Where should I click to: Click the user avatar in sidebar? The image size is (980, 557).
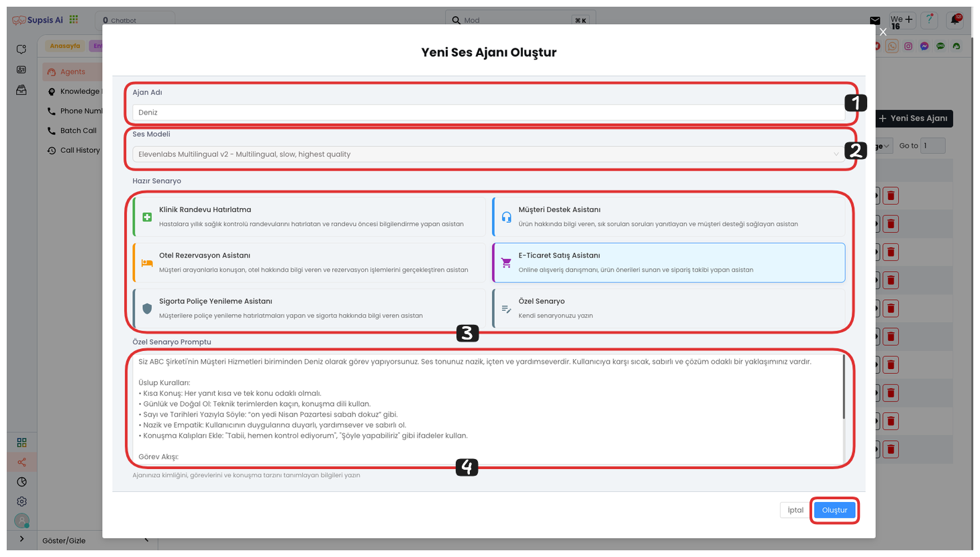coord(21,520)
